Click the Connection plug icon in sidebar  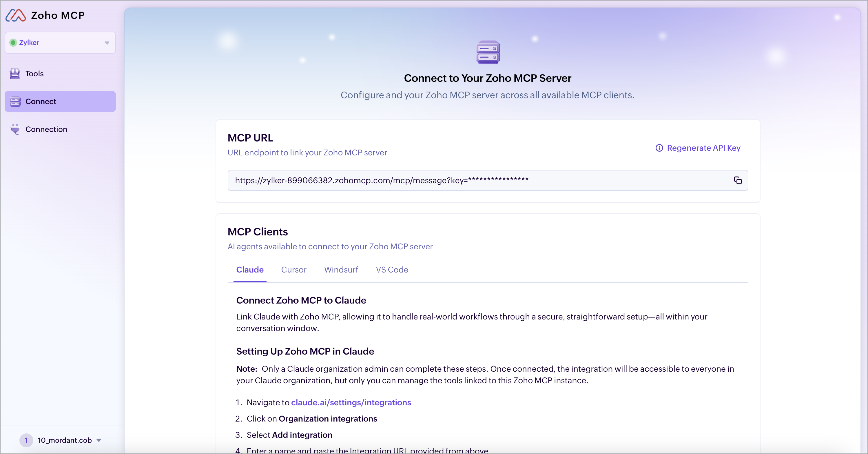coord(15,129)
